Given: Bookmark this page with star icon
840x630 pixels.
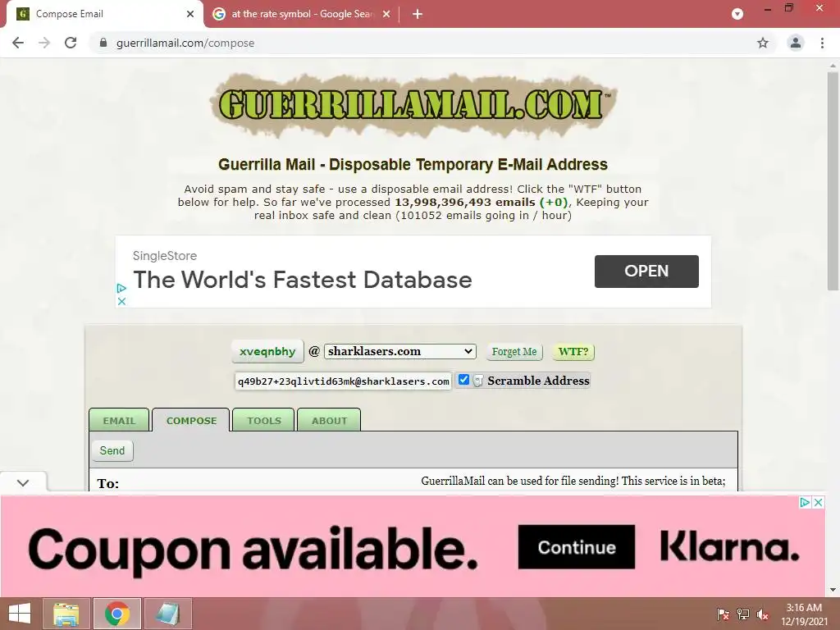Looking at the screenshot, I should 763,43.
